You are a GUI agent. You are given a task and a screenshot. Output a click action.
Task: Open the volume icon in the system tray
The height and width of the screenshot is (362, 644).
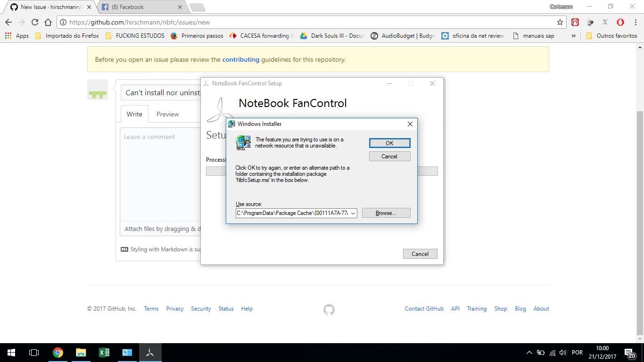563,352
